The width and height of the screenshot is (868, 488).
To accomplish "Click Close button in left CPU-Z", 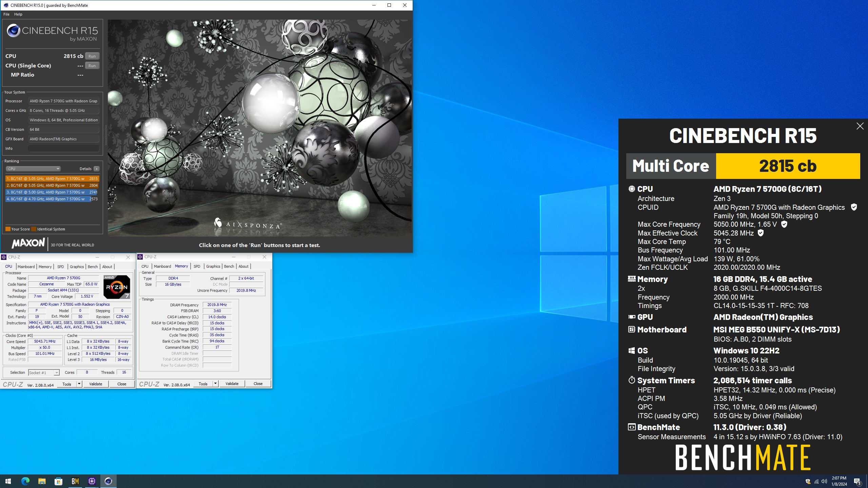I will point(122,384).
